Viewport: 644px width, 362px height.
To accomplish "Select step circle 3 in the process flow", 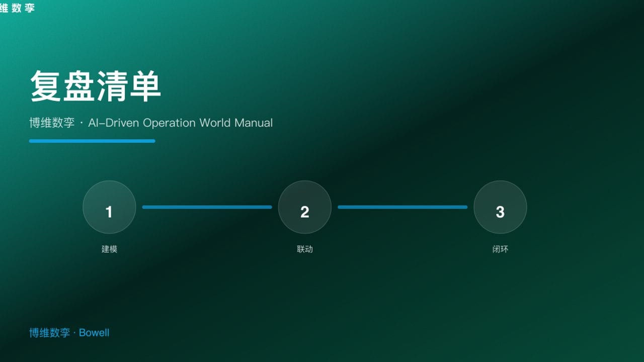I will coord(500,207).
